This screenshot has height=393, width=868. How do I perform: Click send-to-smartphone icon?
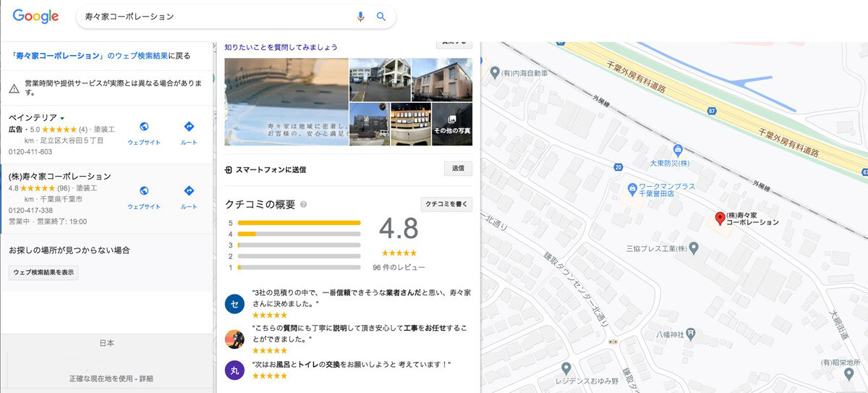229,169
